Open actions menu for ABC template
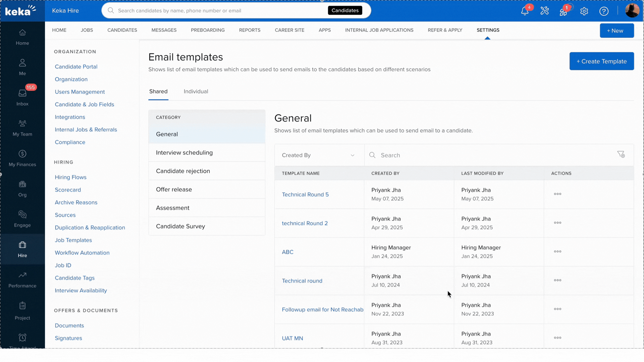This screenshot has width=644, height=362. [x=557, y=251]
